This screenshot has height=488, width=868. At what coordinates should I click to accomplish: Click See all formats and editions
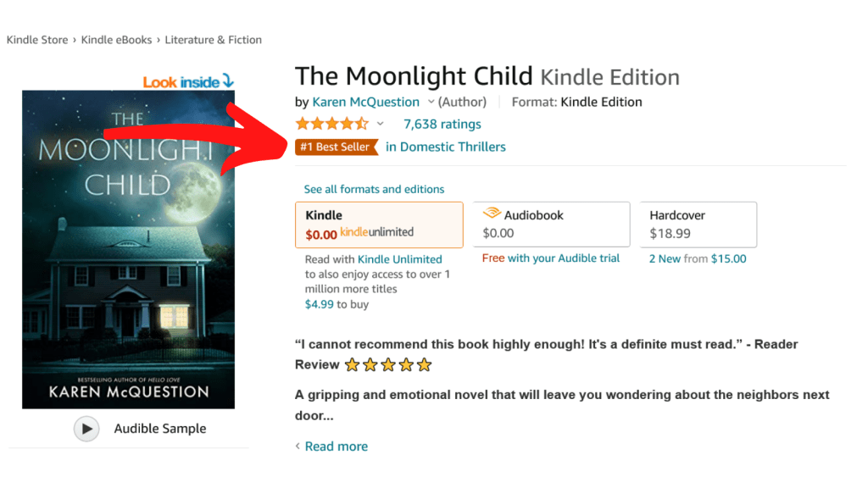point(374,189)
